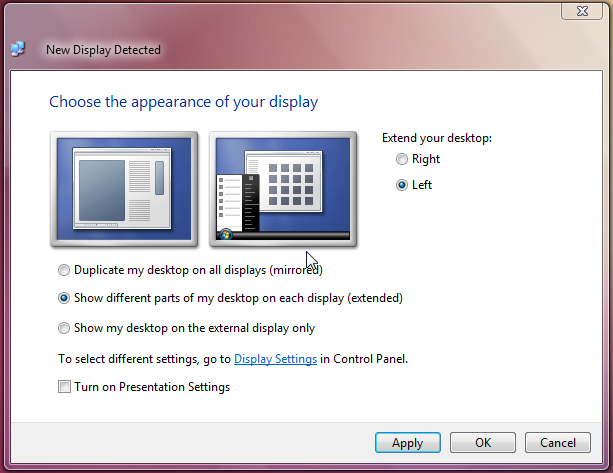The image size is (613, 473).
Task: Select Duplicate my desktop on all displays
Action: pyautogui.click(x=64, y=270)
